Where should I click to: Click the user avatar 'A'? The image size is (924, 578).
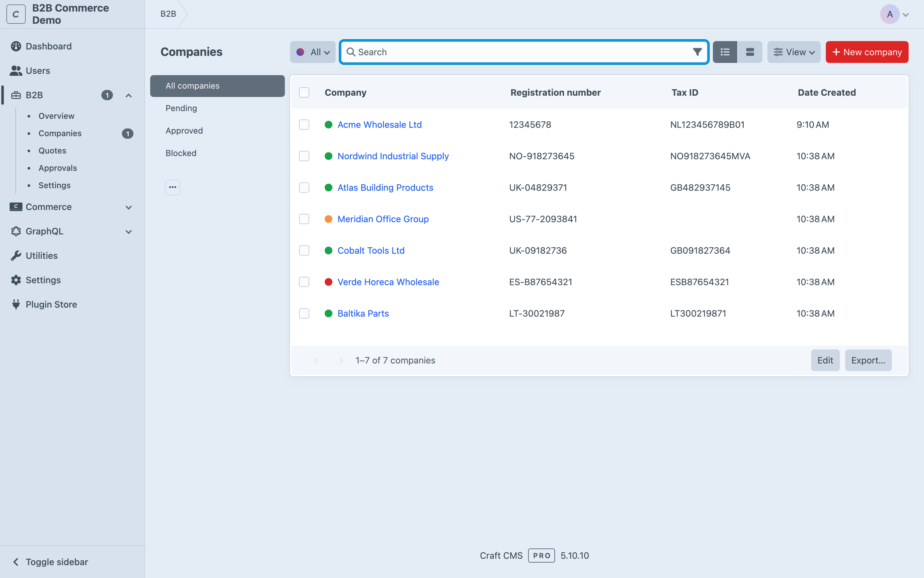tap(890, 14)
